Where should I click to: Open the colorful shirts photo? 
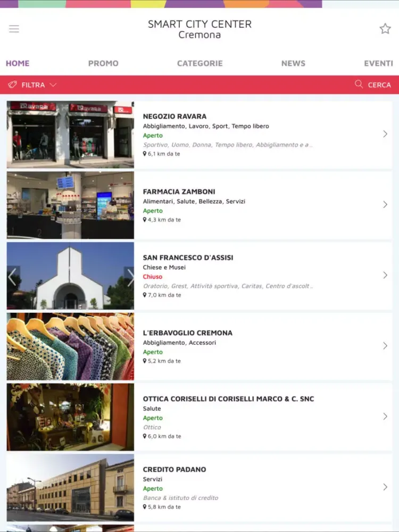click(x=70, y=346)
